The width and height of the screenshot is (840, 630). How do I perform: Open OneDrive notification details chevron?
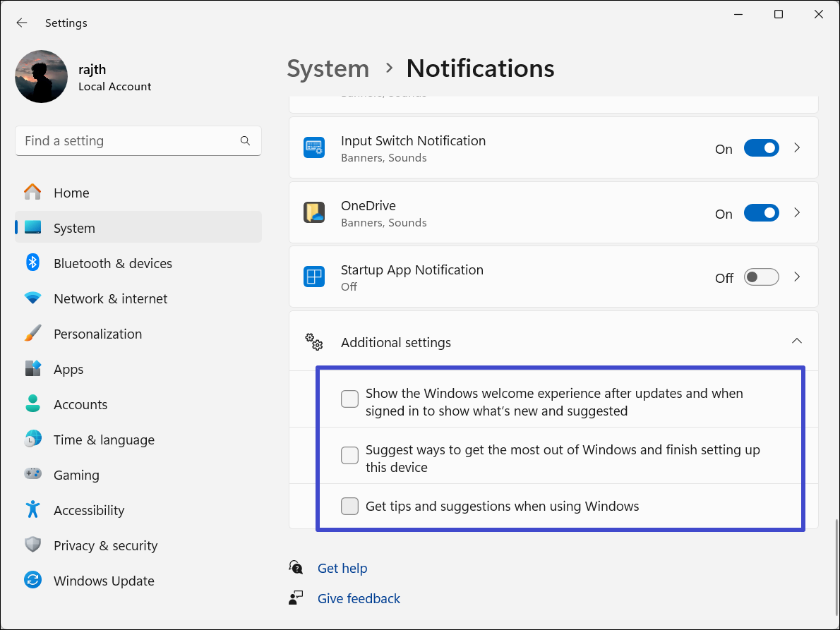click(x=797, y=213)
